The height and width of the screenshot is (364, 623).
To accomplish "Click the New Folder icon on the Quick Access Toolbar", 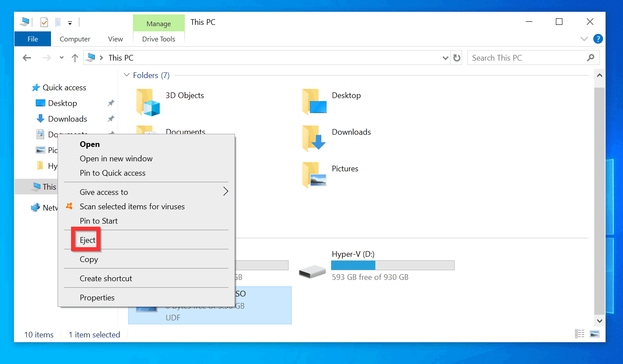I will pos(57,22).
